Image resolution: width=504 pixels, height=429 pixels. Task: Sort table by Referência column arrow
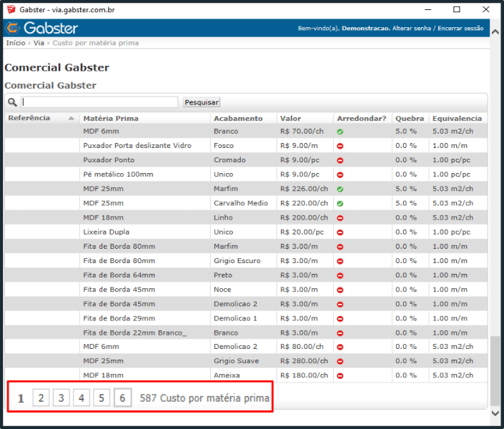(x=71, y=119)
